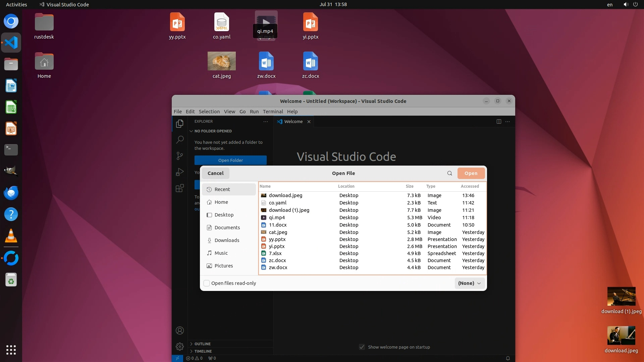Select qi.mp4 in the file list
Image resolution: width=644 pixels, height=362 pixels.
pyautogui.click(x=277, y=218)
